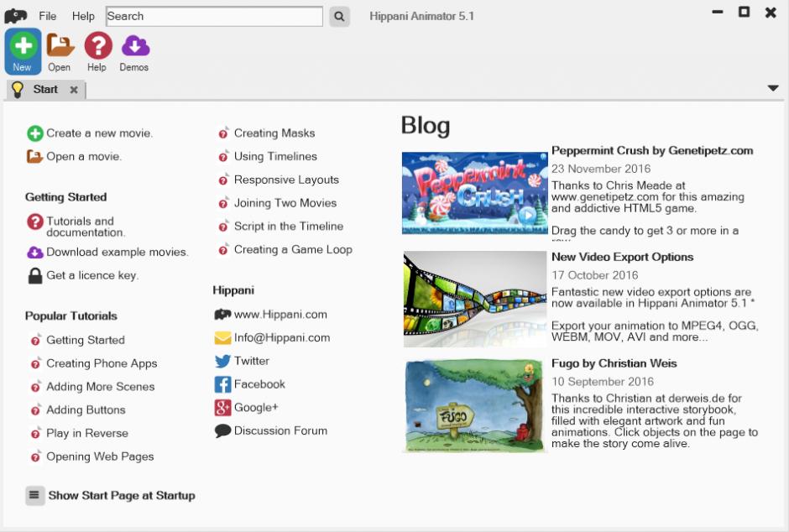
Task: Close the Start tab
Action: tap(74, 90)
